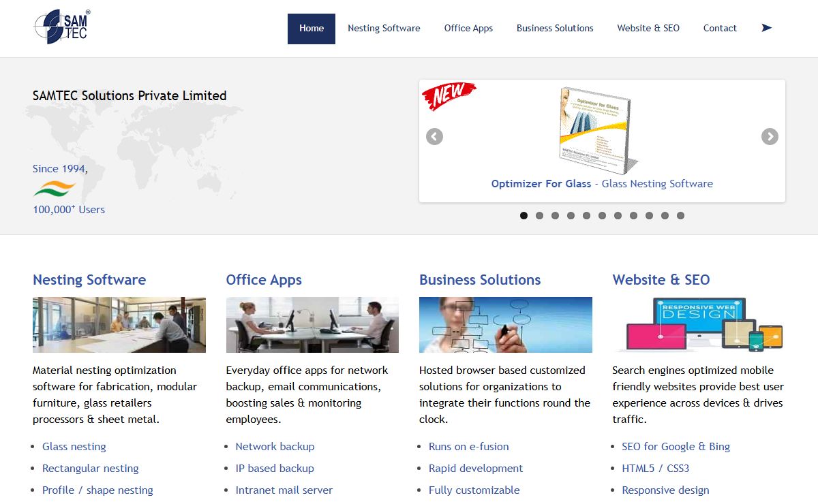Select the last carousel dot
Viewport: 818px width, 504px height.
680,215
